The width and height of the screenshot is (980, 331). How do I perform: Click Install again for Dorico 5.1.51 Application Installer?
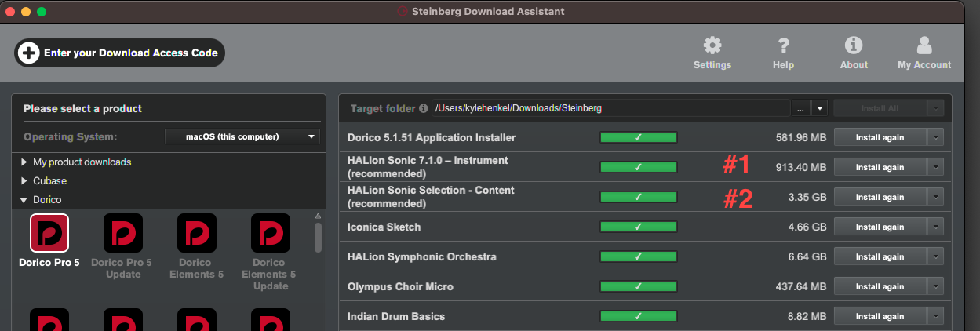pyautogui.click(x=880, y=137)
